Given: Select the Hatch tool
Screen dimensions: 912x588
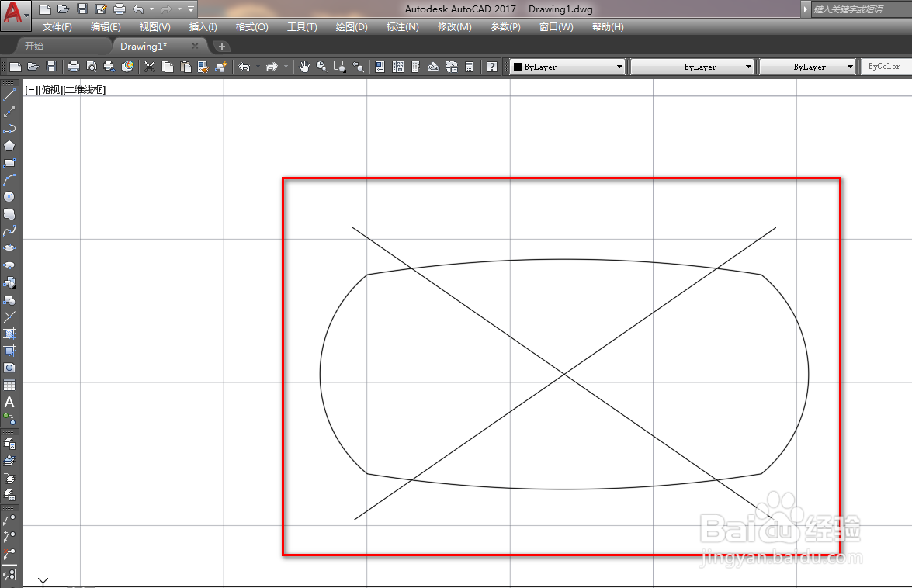Looking at the screenshot, I should tap(9, 334).
